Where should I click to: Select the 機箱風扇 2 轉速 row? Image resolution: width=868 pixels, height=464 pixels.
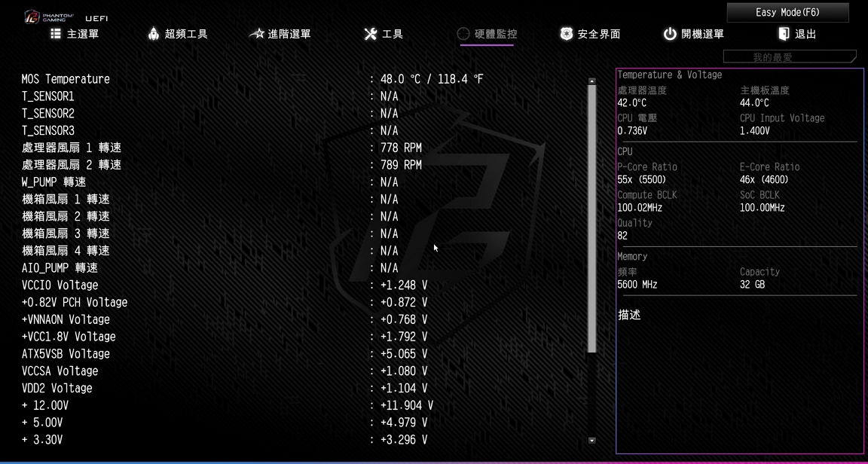pyautogui.click(x=301, y=216)
